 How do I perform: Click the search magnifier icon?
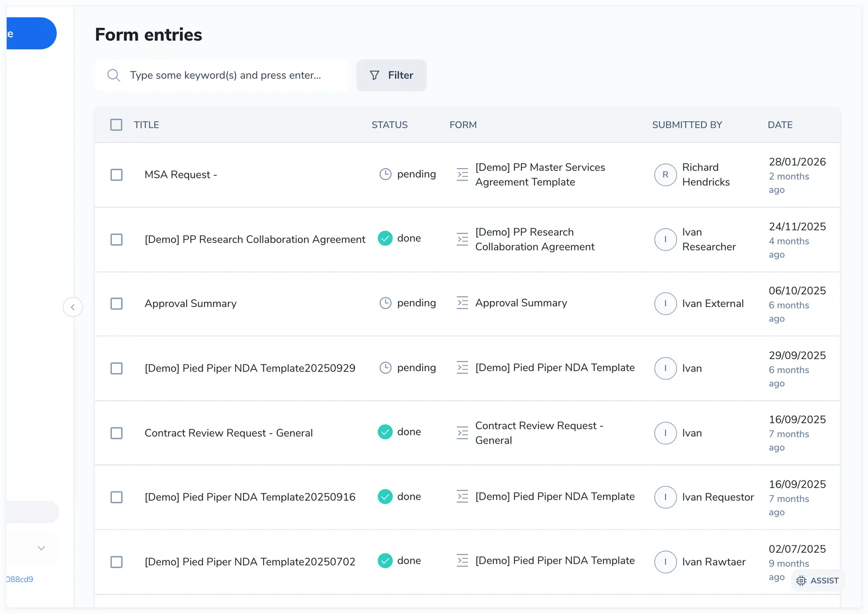coord(113,75)
